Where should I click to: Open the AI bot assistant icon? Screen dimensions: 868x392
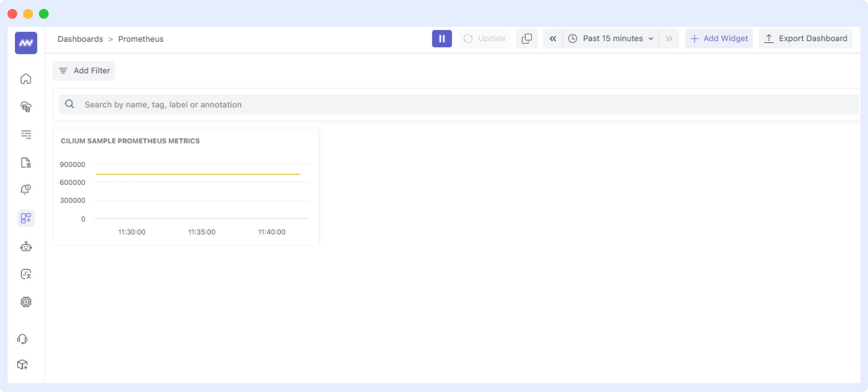tap(25, 246)
